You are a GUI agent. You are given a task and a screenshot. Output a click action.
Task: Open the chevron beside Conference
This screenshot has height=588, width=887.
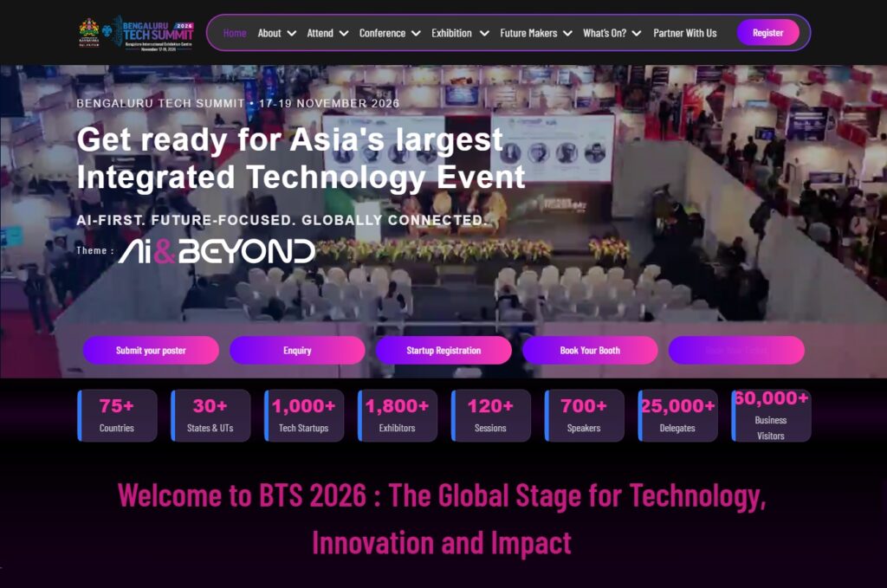point(416,34)
